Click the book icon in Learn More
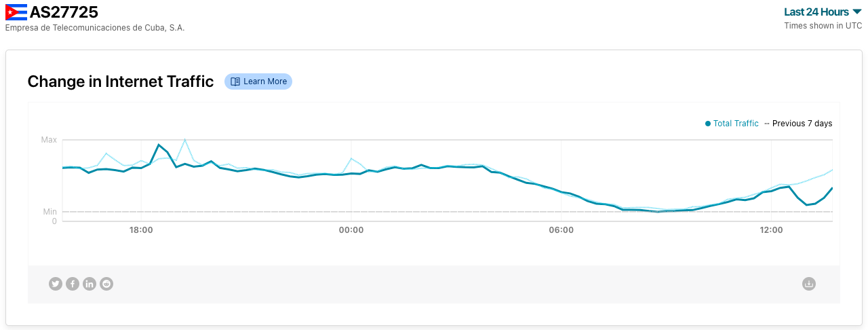 pyautogui.click(x=235, y=81)
